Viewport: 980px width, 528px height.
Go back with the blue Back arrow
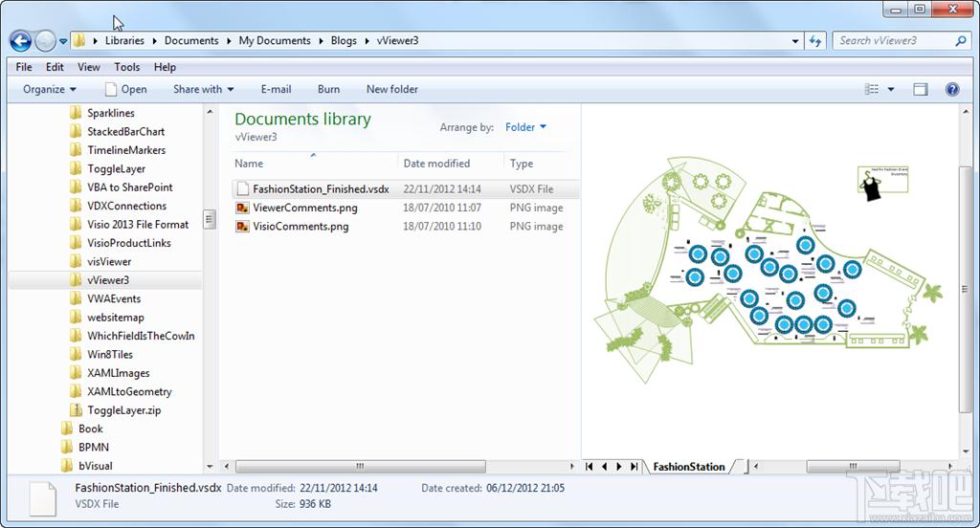pyautogui.click(x=21, y=41)
